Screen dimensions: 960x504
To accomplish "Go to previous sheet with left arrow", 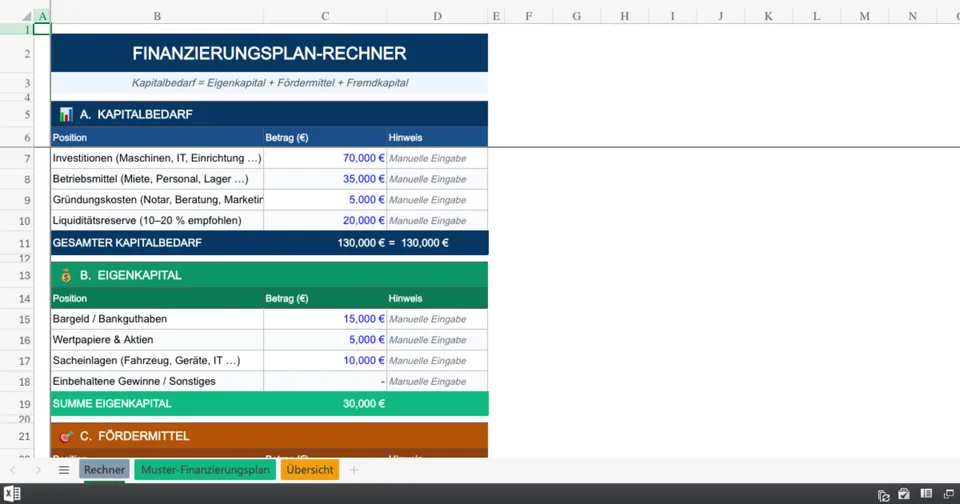I will 13,470.
